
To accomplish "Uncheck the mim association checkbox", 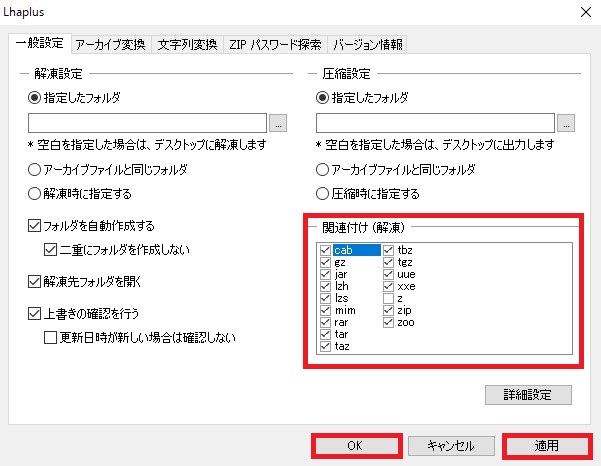I will pos(325,310).
